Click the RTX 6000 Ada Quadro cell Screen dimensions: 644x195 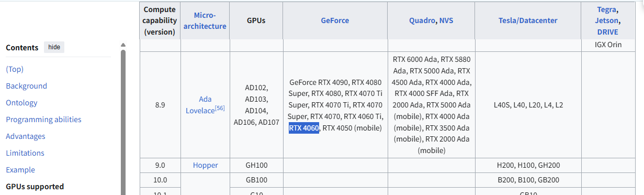click(432, 105)
